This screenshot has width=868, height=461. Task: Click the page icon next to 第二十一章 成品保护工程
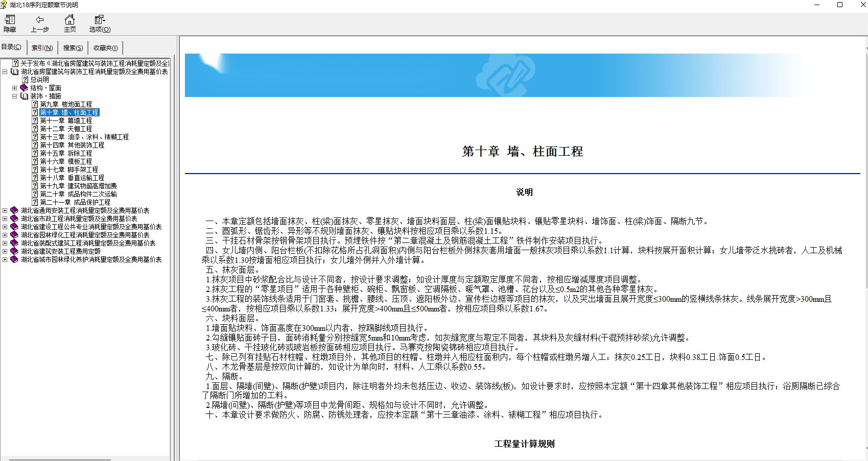(35, 202)
